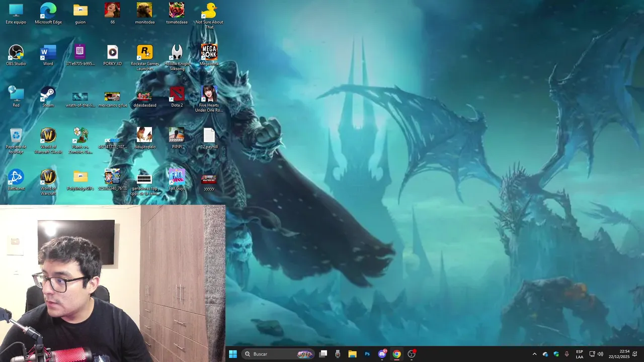
Task: Select Not Sure About That duck shortcut
Action: tap(209, 16)
